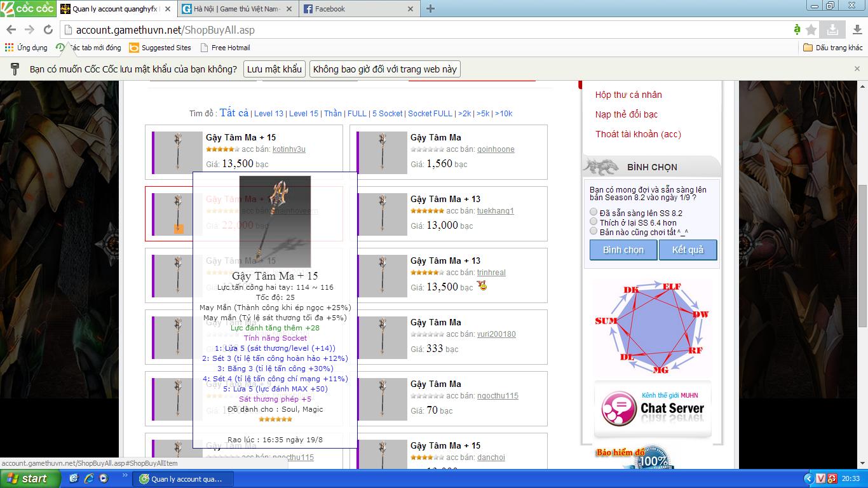The width and height of the screenshot is (868, 488).
Task: Filter items by Level 13
Action: 269,113
